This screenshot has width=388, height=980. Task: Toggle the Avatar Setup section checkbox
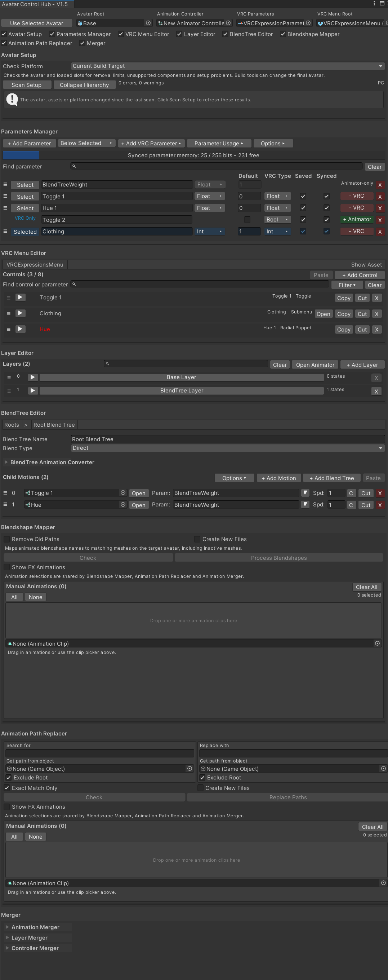4,34
